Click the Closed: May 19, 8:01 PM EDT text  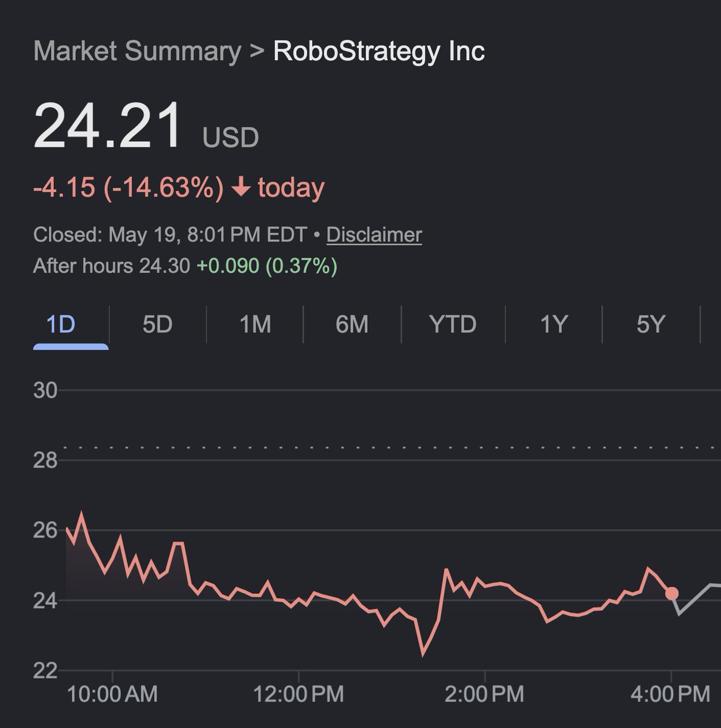click(x=170, y=235)
